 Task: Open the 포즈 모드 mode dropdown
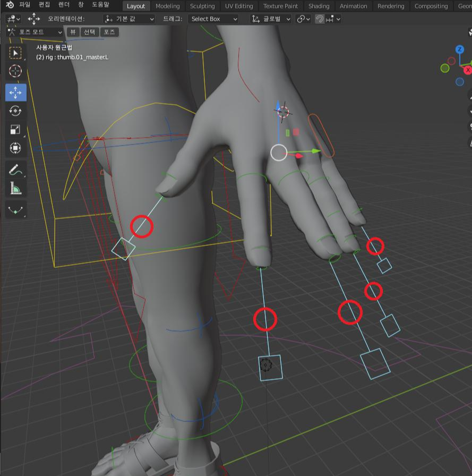[x=35, y=32]
